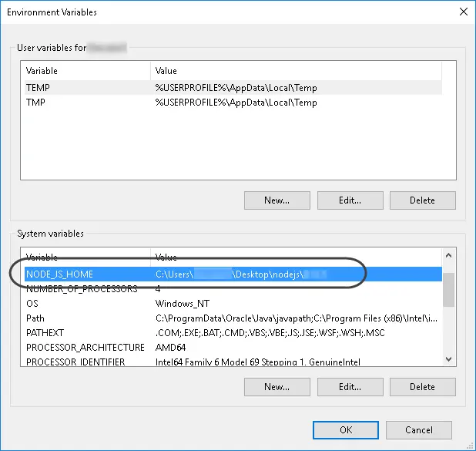This screenshot has width=476, height=451.
Task: Select the PATHEXT system variable
Action: point(233,333)
